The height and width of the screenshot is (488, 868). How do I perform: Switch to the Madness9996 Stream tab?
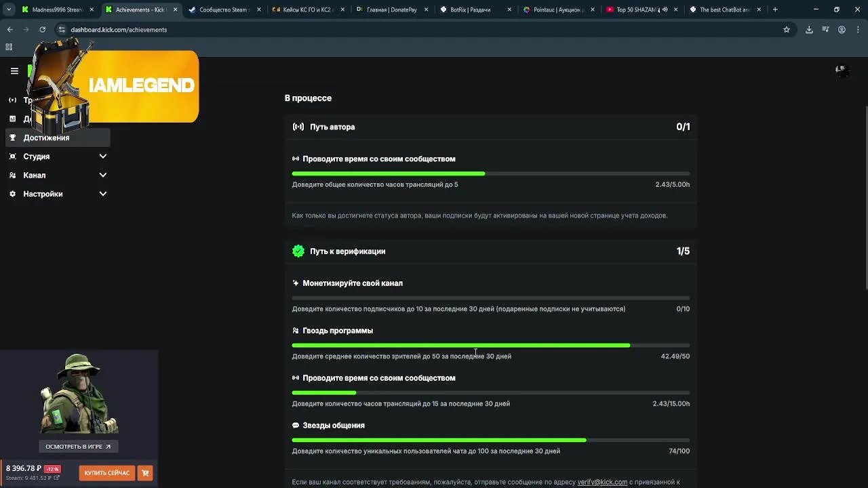pos(57,9)
